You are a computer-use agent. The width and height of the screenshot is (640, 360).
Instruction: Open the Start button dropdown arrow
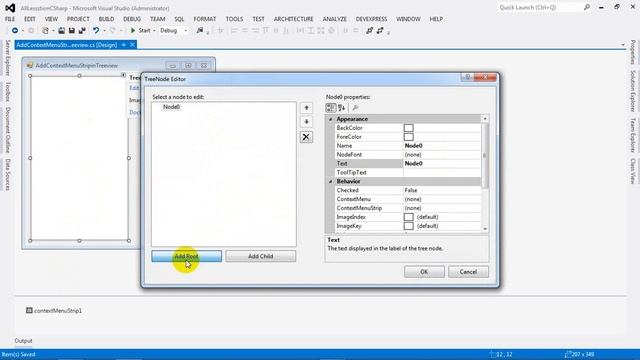tap(154, 31)
